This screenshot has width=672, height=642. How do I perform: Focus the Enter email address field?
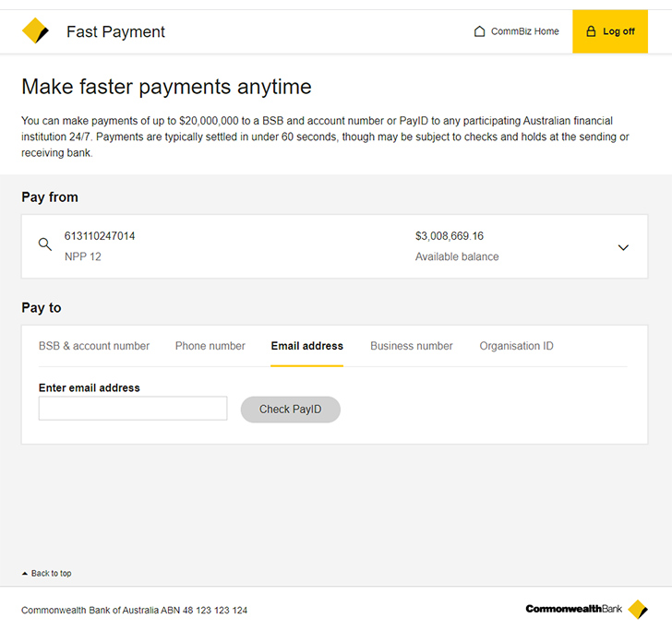coord(133,409)
